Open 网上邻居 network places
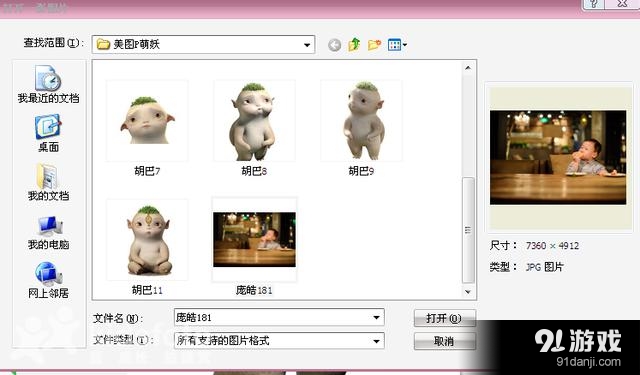 (48, 280)
